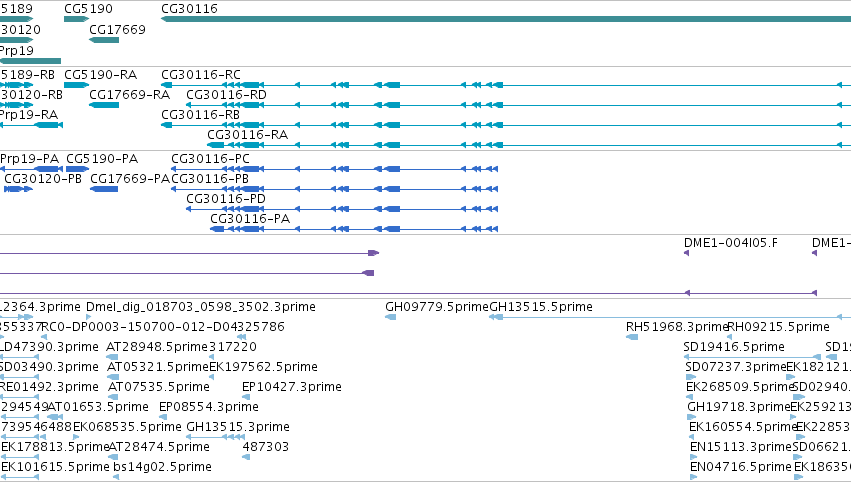Click the CG17669-PA protein label
This screenshot has width=851, height=482.
click(x=130, y=179)
